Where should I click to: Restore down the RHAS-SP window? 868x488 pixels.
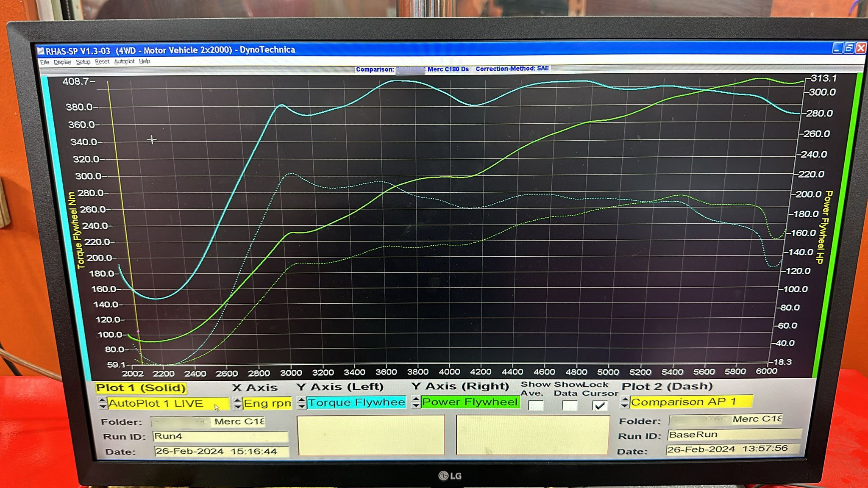[849, 48]
